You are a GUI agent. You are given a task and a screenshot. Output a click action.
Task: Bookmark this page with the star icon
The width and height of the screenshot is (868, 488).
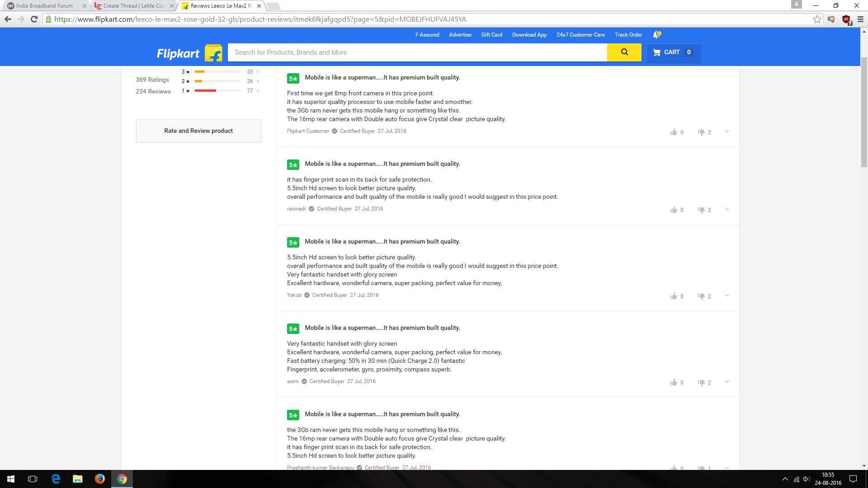(x=817, y=19)
